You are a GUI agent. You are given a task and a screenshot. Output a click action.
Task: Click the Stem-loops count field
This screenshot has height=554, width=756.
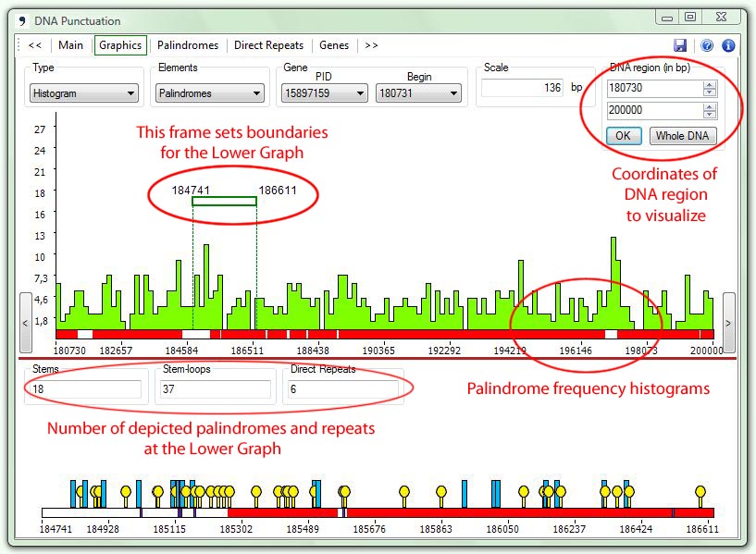click(x=215, y=389)
